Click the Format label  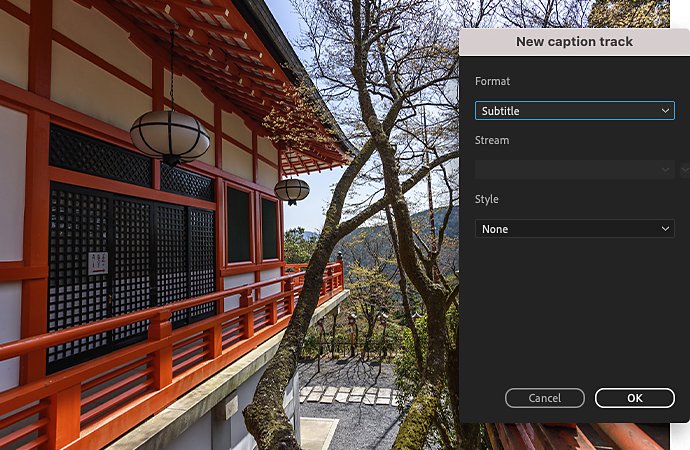[x=492, y=81]
